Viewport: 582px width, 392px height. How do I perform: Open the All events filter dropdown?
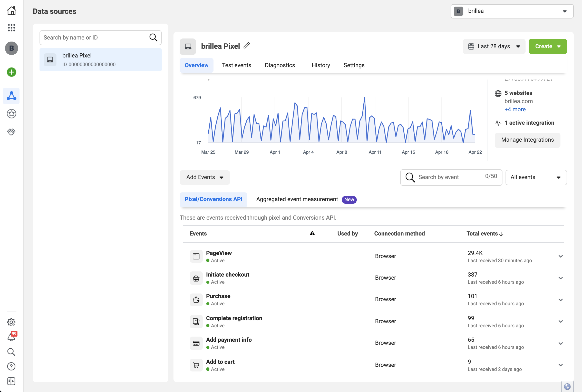(536, 177)
